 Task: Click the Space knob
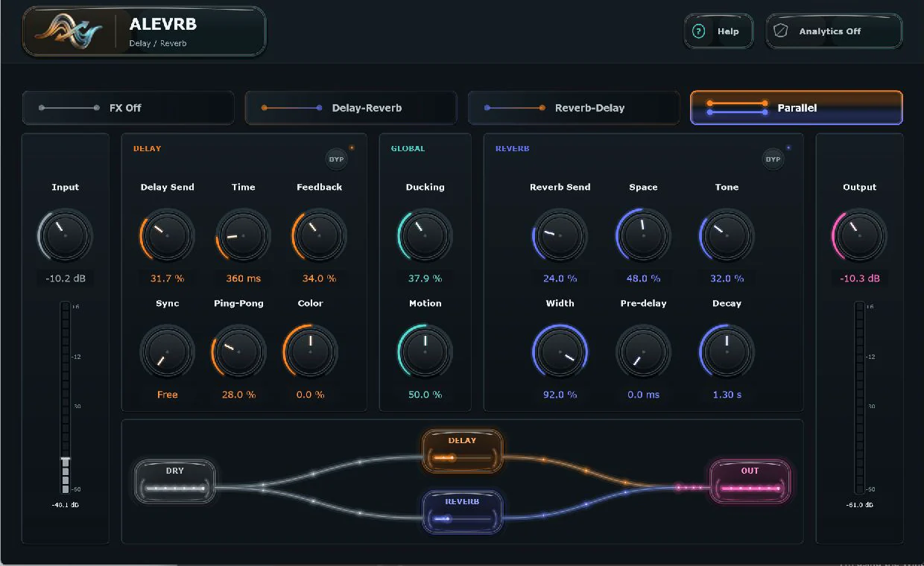tap(643, 235)
